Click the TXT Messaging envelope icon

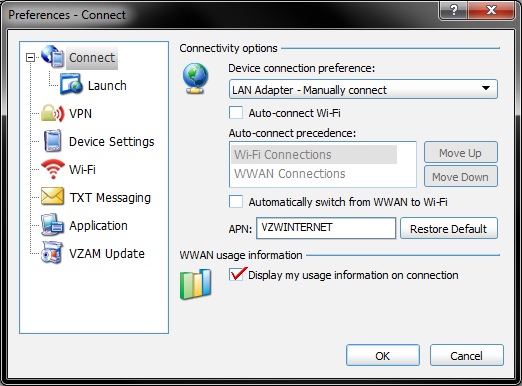tap(52, 196)
